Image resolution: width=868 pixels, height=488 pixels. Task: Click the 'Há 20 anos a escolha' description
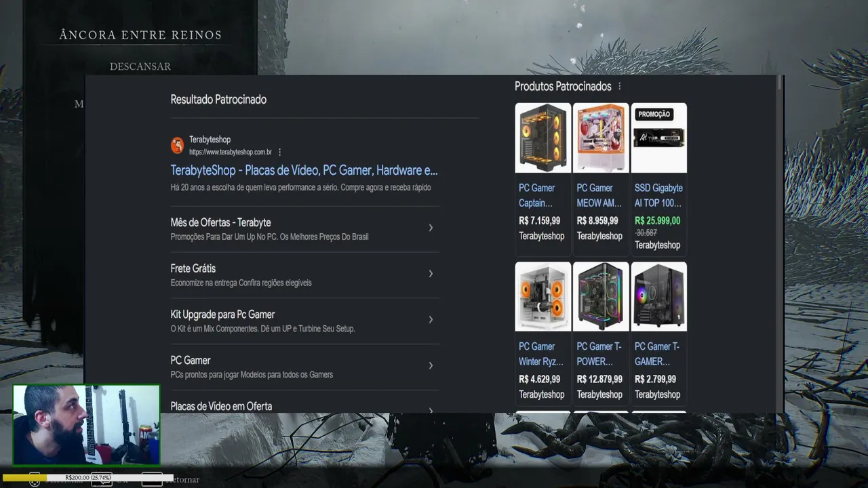point(300,188)
